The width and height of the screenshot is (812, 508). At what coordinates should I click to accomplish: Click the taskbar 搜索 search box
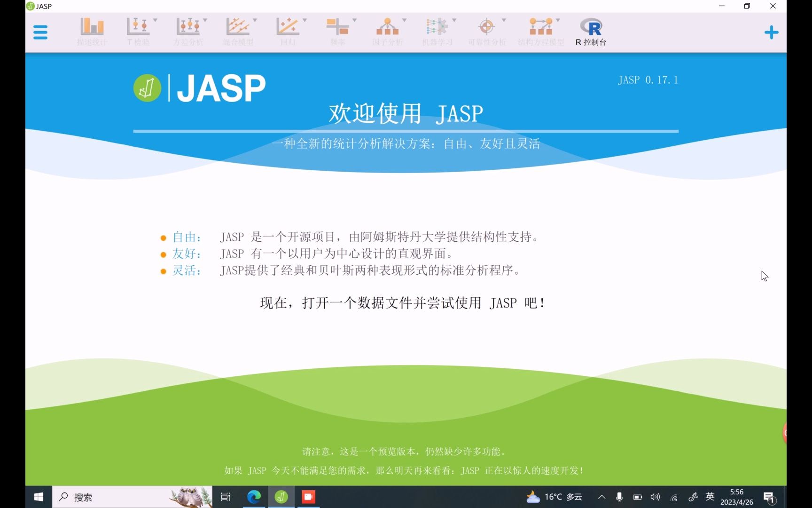(132, 497)
